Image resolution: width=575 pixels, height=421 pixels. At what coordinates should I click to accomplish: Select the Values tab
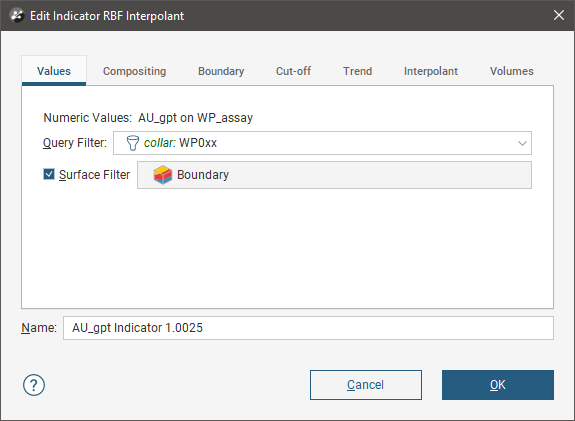pos(54,71)
